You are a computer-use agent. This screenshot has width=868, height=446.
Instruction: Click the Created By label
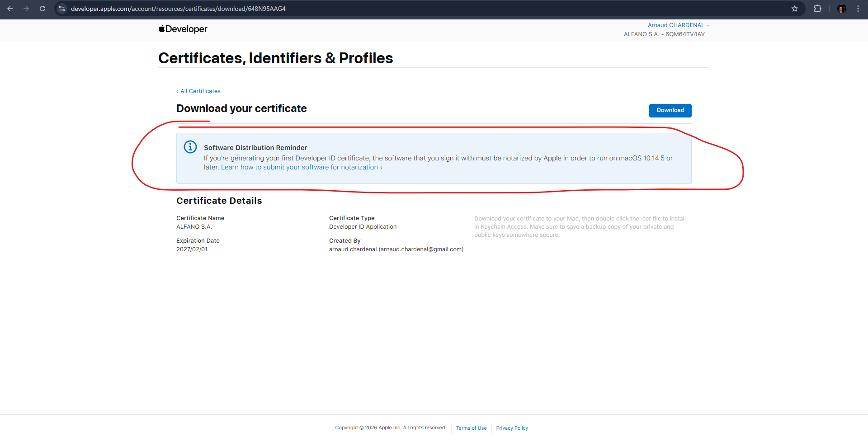[x=345, y=241]
